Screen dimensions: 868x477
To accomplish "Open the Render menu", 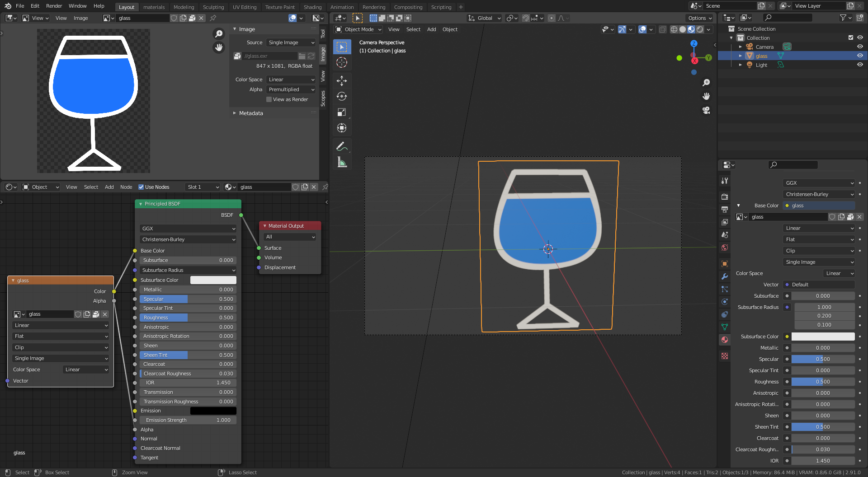I will tap(54, 6).
